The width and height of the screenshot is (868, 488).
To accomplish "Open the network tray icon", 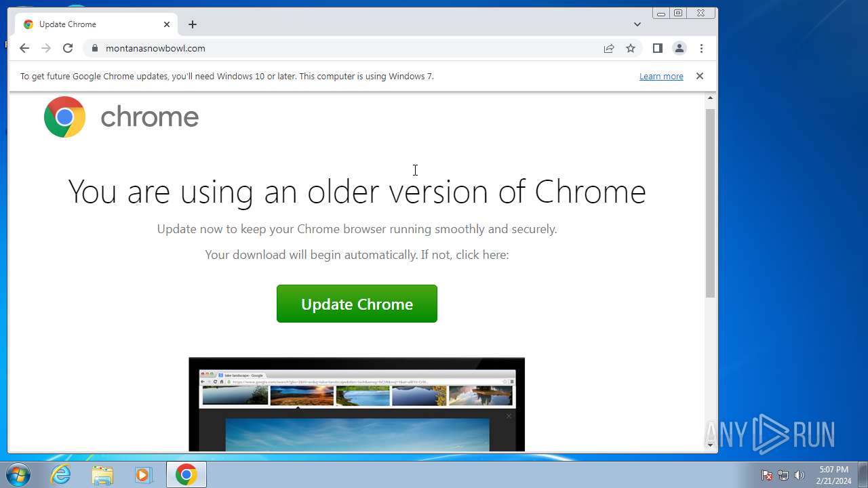I will tap(783, 475).
